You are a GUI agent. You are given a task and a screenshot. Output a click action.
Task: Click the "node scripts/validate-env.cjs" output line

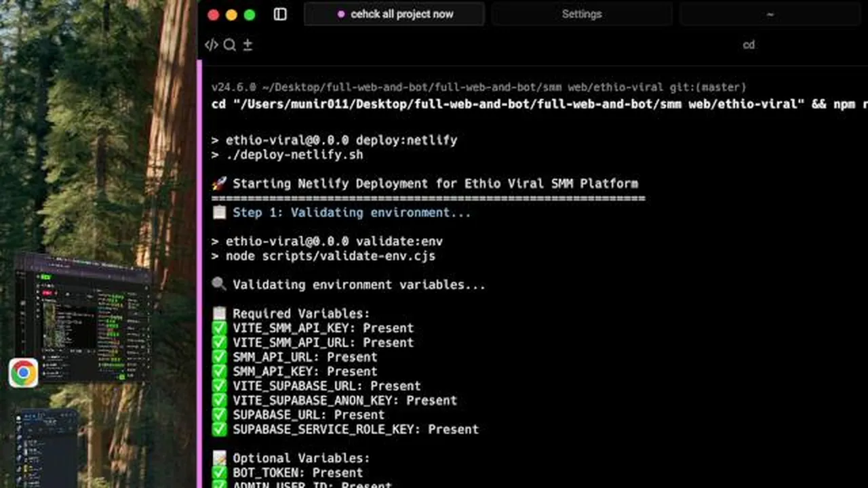(x=323, y=256)
